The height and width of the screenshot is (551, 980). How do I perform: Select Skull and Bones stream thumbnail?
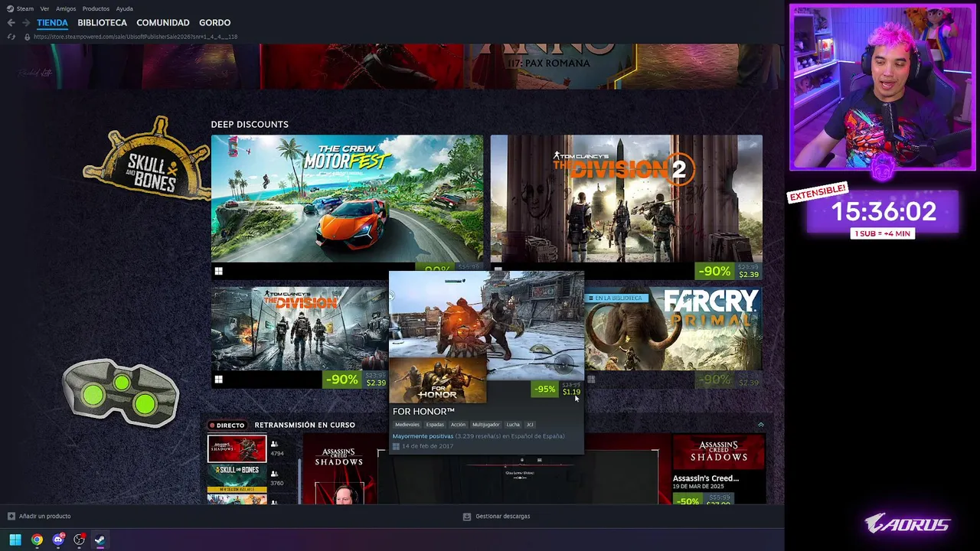(237, 478)
